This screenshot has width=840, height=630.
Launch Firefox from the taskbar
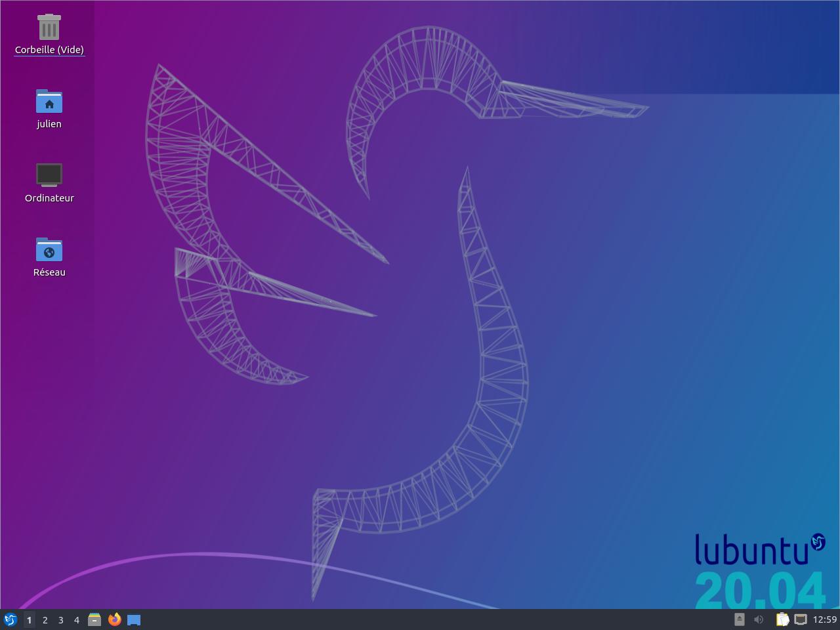pyautogui.click(x=114, y=619)
